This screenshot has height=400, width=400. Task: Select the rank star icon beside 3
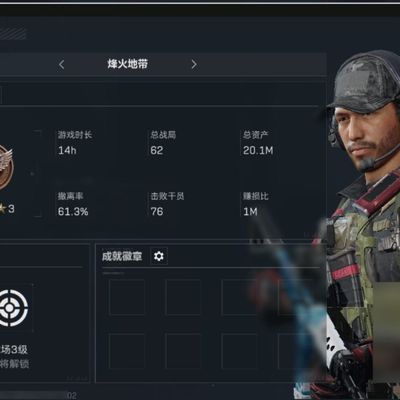3,209
